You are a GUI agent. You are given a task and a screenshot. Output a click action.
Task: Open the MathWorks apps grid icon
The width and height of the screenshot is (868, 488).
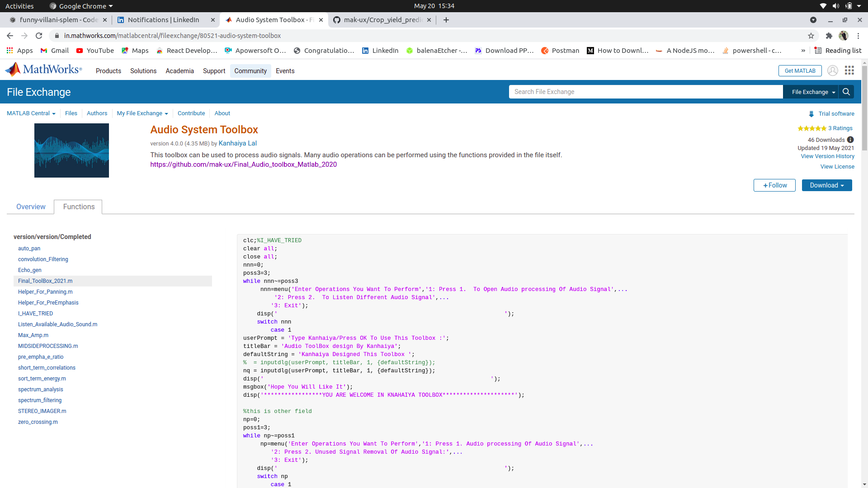(x=849, y=70)
